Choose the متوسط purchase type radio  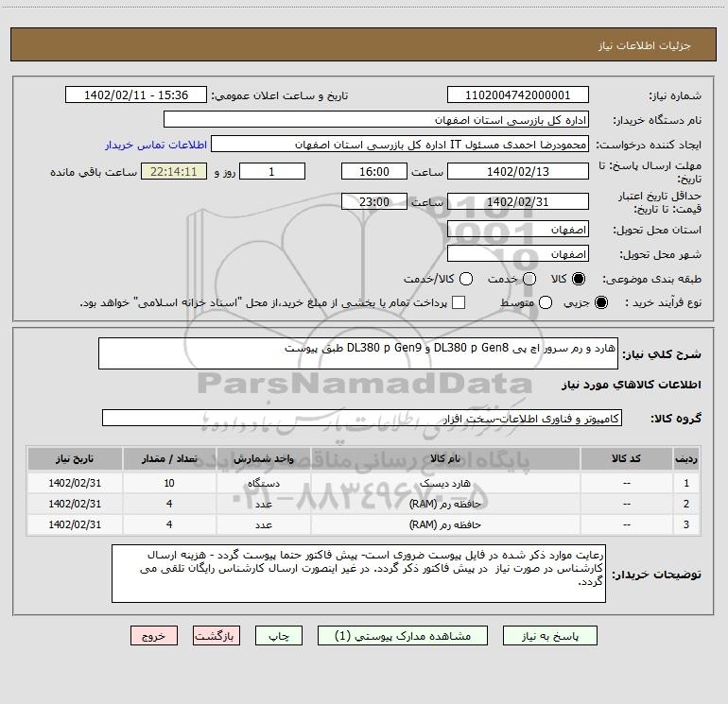[x=546, y=302]
